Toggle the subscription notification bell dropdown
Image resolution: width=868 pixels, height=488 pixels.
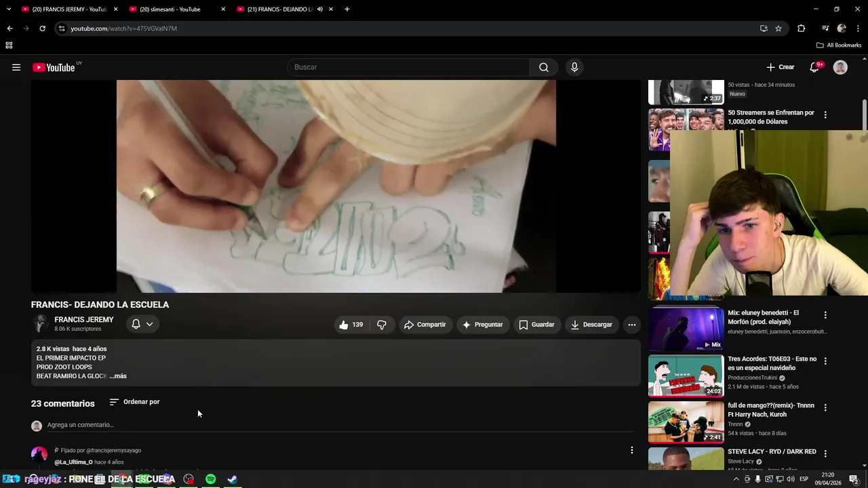(x=142, y=324)
